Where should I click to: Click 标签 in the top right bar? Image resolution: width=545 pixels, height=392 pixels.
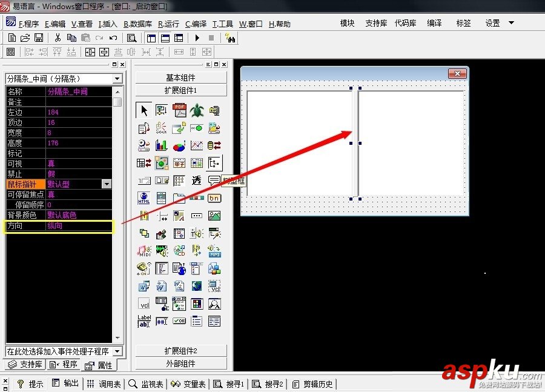point(463,23)
